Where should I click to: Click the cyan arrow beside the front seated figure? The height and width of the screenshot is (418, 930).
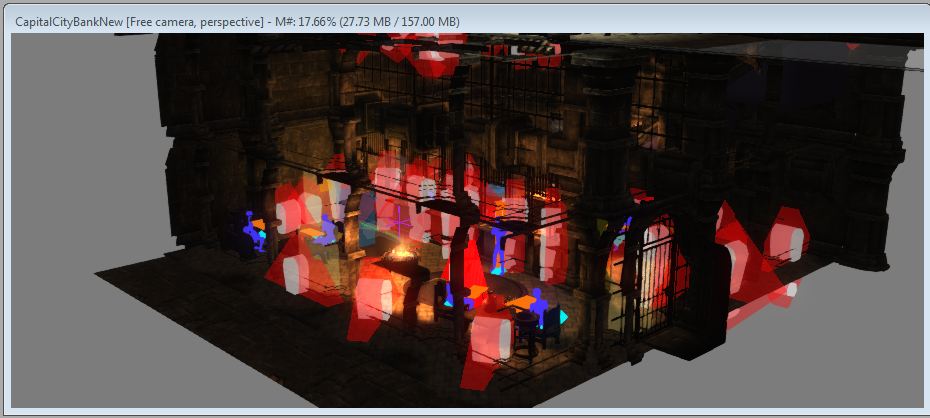point(564,317)
